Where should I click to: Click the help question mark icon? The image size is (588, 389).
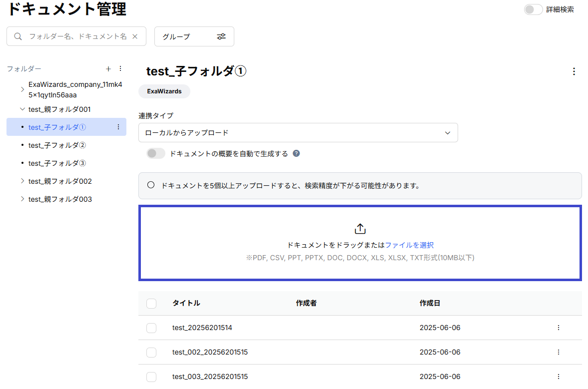296,153
